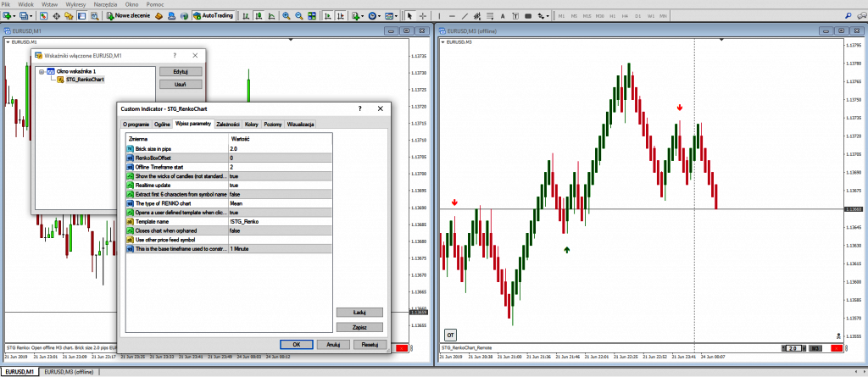Screen dimensions: 868x377
Task: Click the Edytuj button in indicators window
Action: pos(180,71)
